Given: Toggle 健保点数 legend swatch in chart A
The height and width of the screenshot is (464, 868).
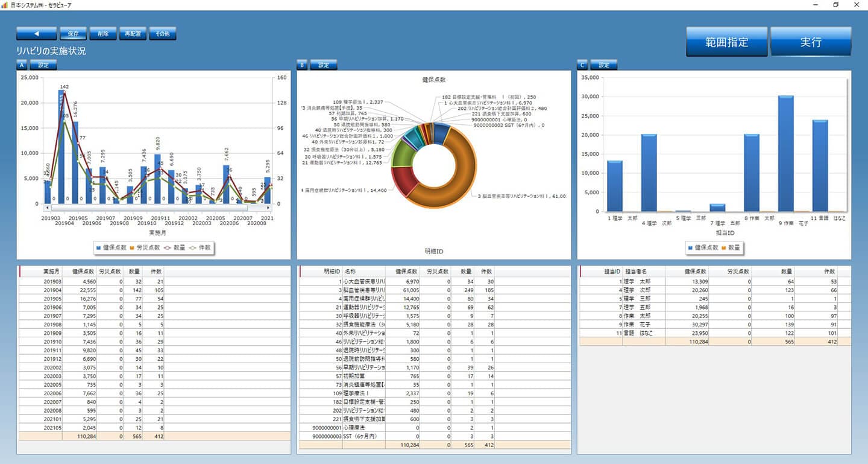Looking at the screenshot, I should click(99, 247).
